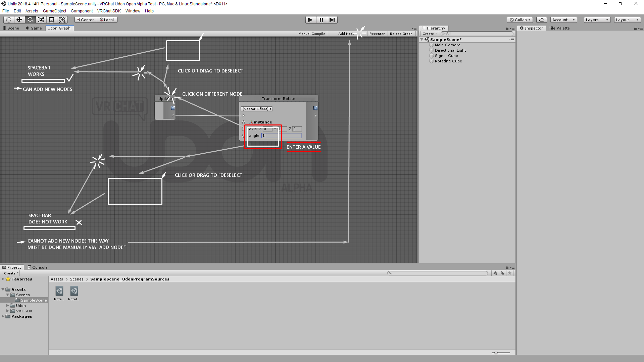Screen dimensions: 644x362
Task: Step one frame forward
Action: (332, 20)
